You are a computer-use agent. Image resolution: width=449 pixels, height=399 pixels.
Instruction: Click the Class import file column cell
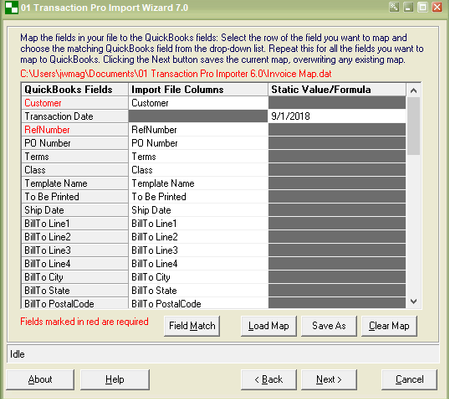[198, 170]
